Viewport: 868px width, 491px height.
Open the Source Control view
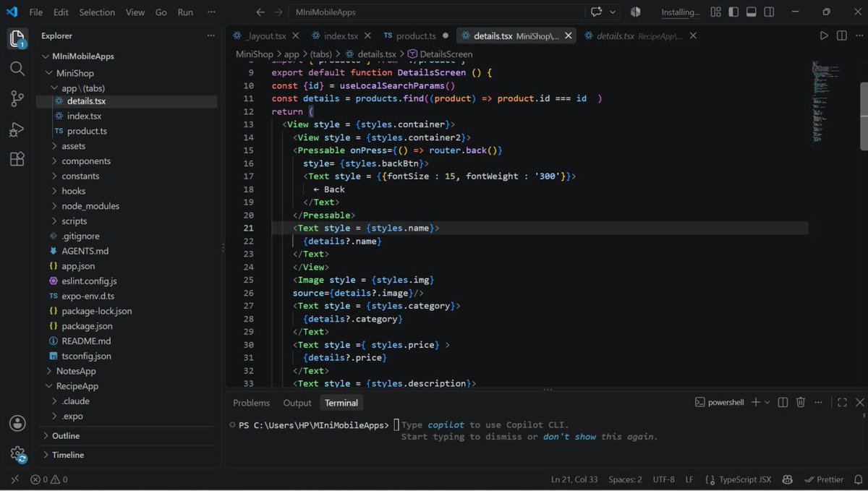tap(17, 99)
